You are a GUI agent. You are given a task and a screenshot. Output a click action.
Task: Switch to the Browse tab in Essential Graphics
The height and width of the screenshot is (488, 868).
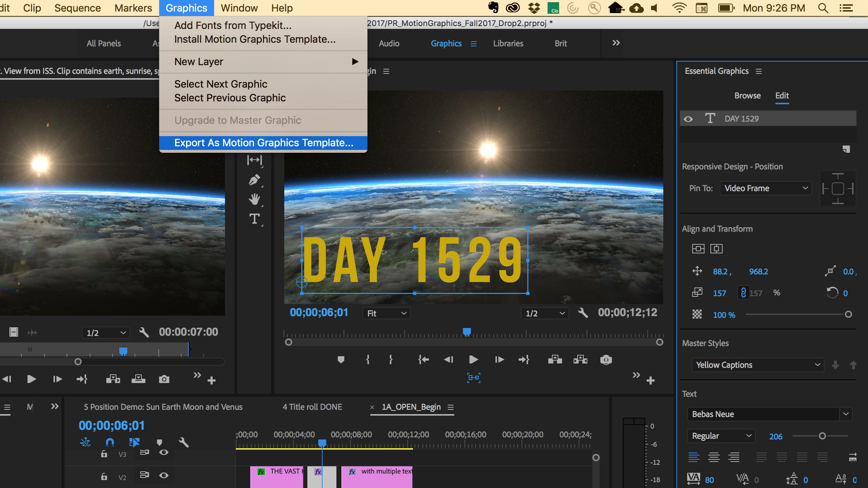748,96
